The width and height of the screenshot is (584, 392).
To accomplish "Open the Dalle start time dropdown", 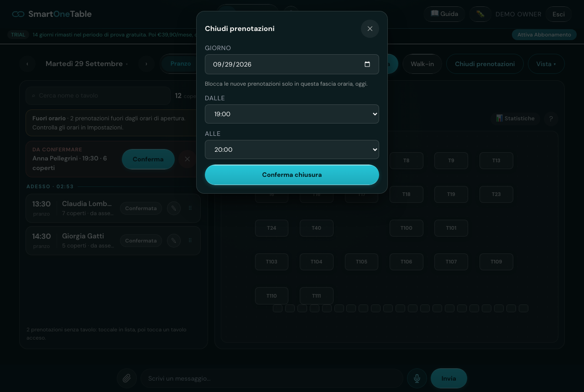I will pos(292,114).
